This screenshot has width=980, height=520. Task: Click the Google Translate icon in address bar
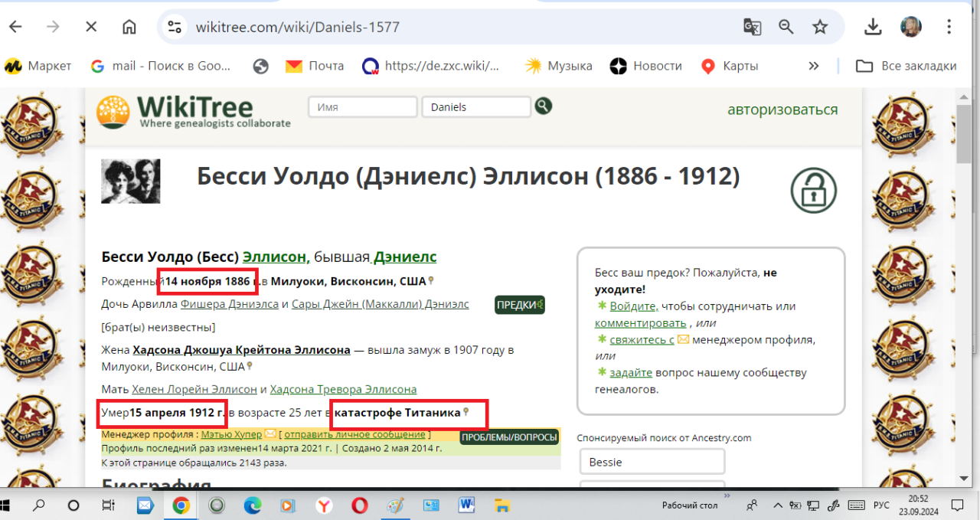pyautogui.click(x=752, y=27)
